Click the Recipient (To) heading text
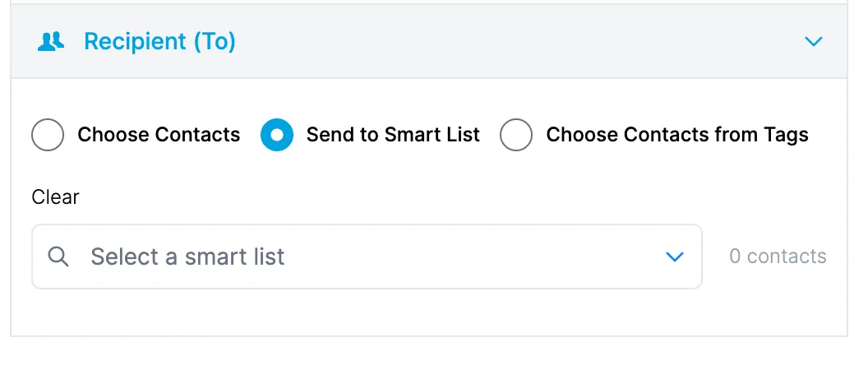Screen dimensions: 868x365 (159, 41)
